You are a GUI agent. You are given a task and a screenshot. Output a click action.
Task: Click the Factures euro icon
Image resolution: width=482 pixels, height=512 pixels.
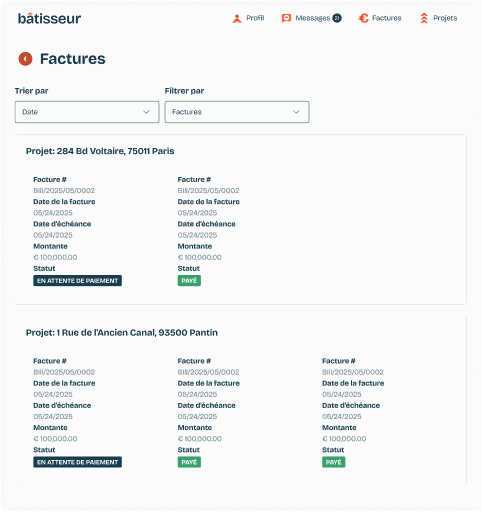tap(363, 18)
